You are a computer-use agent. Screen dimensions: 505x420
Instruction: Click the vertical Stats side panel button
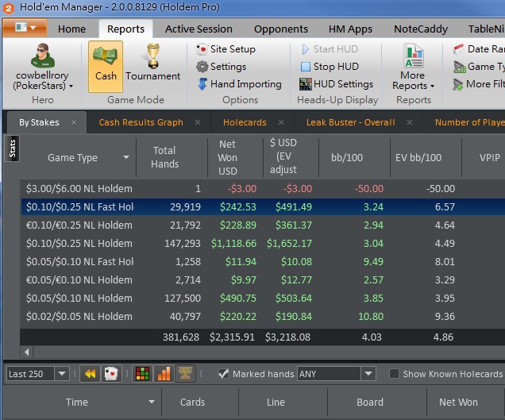coord(12,148)
